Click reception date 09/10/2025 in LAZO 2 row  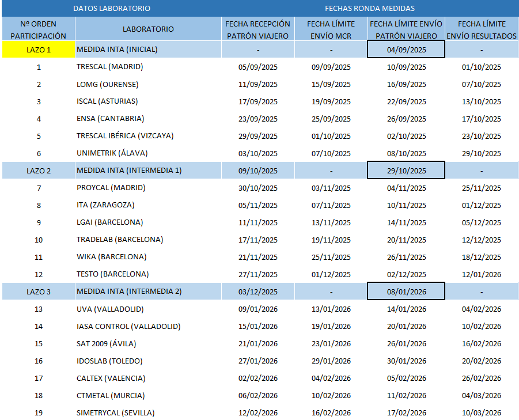coord(258,171)
